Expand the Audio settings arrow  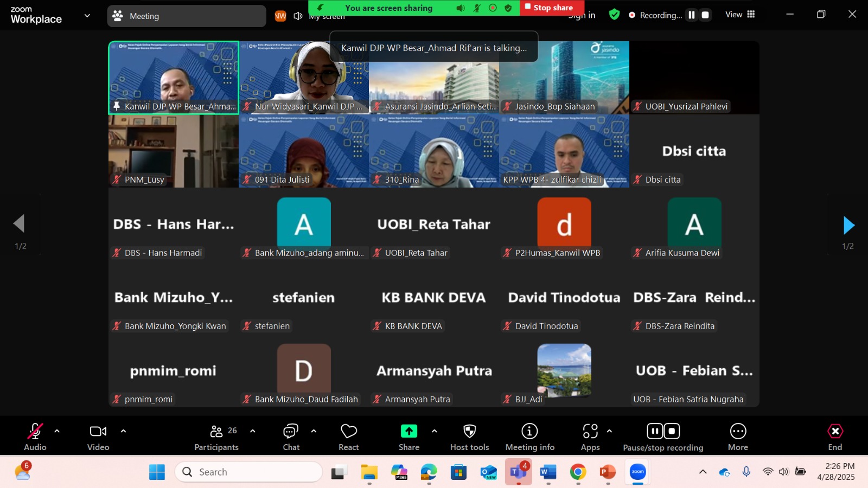[x=57, y=431]
